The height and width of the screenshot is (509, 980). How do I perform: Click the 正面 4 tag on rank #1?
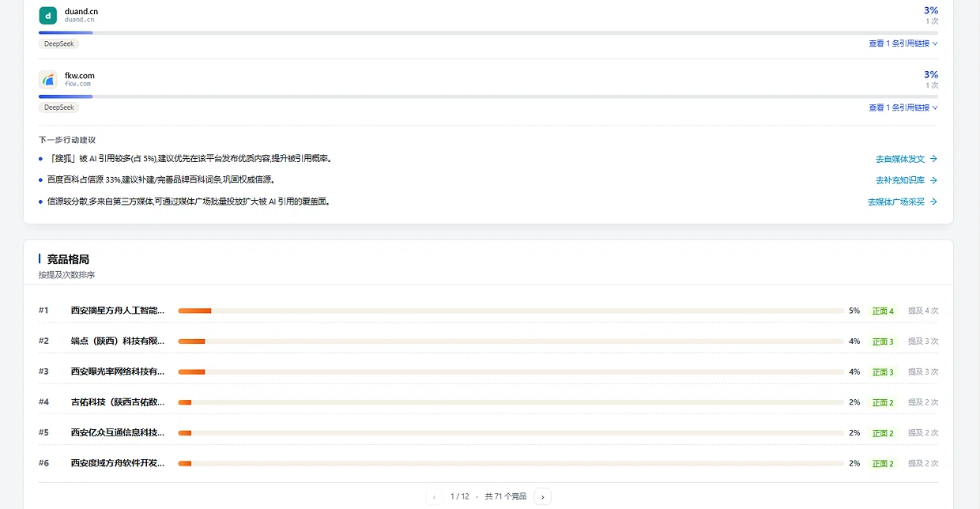click(x=883, y=311)
